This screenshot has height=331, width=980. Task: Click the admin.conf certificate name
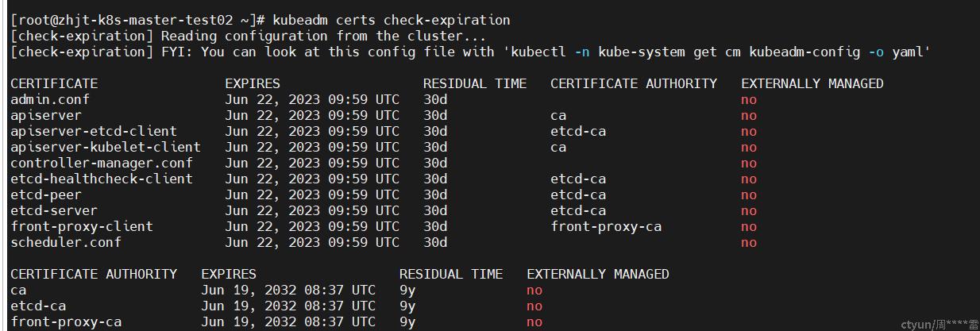click(x=50, y=99)
